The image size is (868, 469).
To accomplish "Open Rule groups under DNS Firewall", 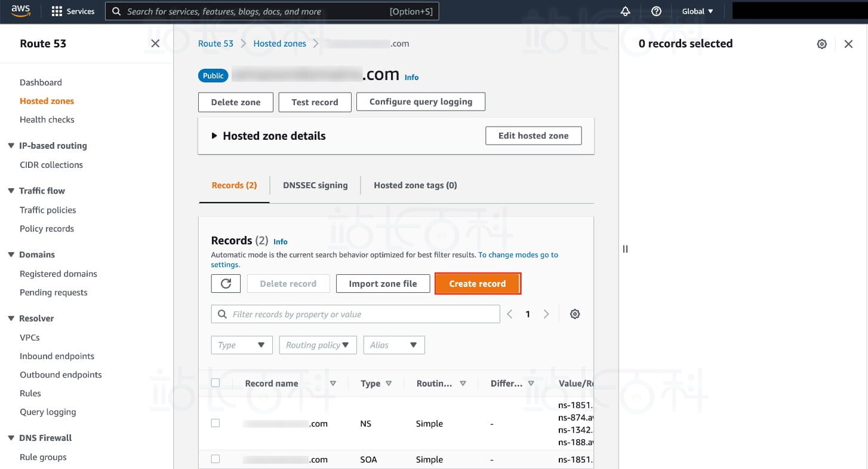I will pyautogui.click(x=43, y=457).
